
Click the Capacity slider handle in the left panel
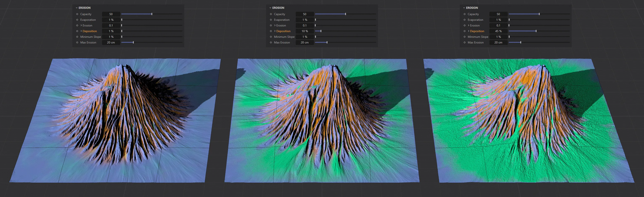point(152,14)
